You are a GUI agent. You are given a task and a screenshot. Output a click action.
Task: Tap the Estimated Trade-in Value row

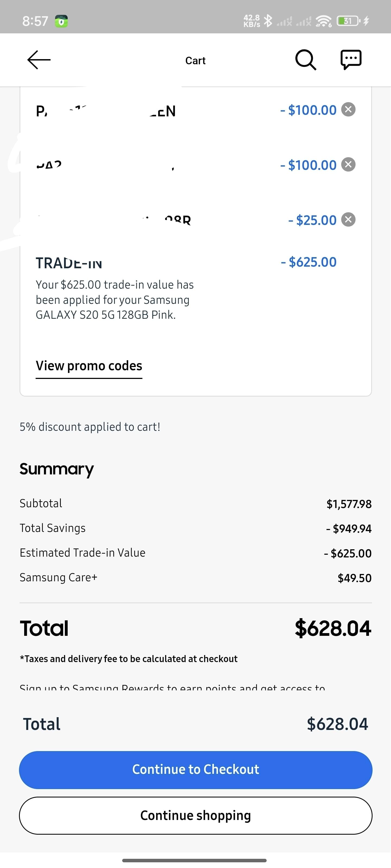[x=196, y=553]
